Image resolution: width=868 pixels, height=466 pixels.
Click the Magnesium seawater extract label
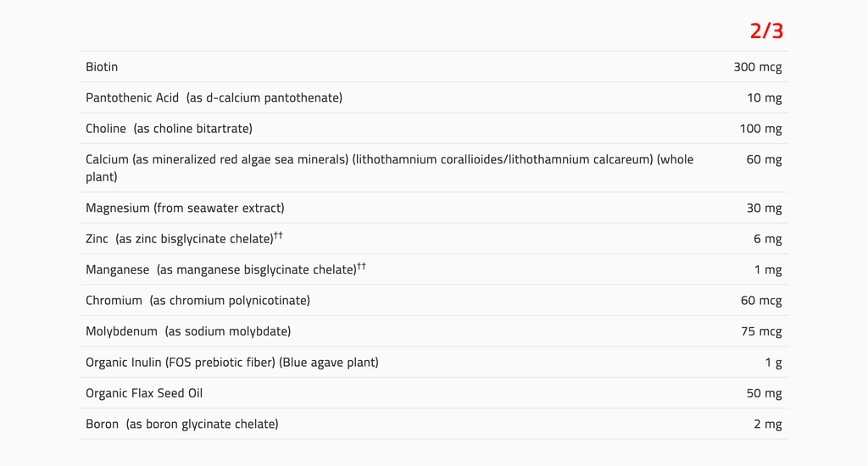pyautogui.click(x=185, y=208)
